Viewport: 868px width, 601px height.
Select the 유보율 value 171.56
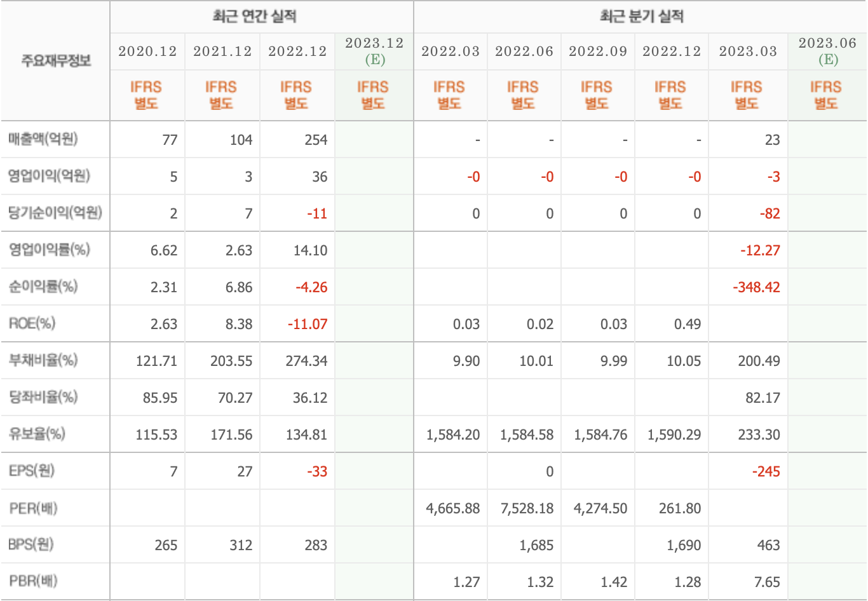231,435
